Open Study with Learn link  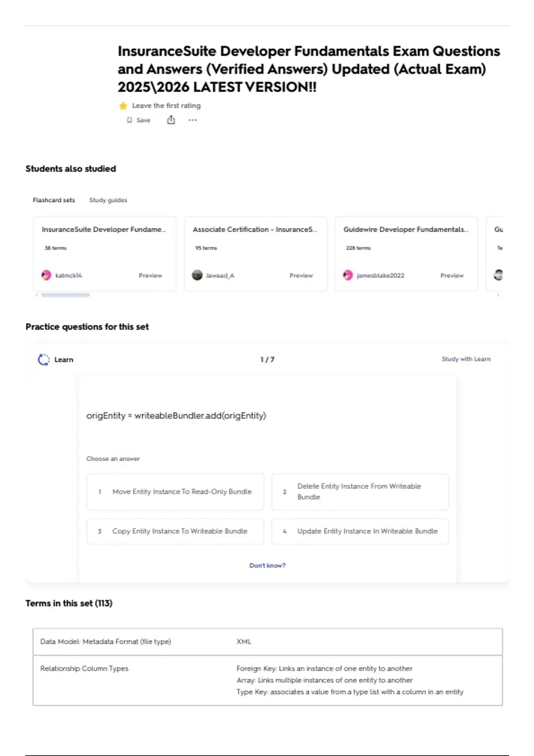466,359
